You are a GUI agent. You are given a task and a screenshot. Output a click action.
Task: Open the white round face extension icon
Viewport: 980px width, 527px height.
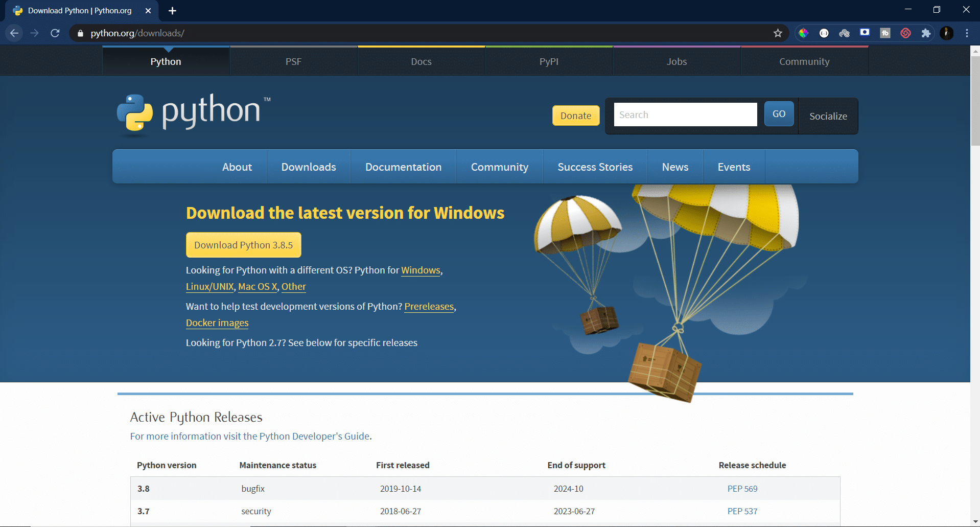point(824,33)
